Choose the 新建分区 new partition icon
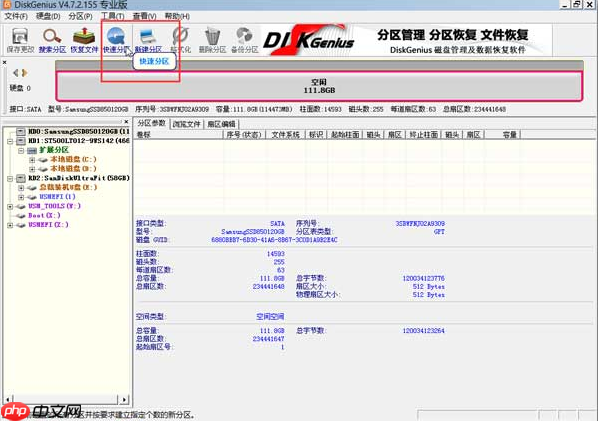The width and height of the screenshot is (598, 421). pyautogui.click(x=148, y=40)
